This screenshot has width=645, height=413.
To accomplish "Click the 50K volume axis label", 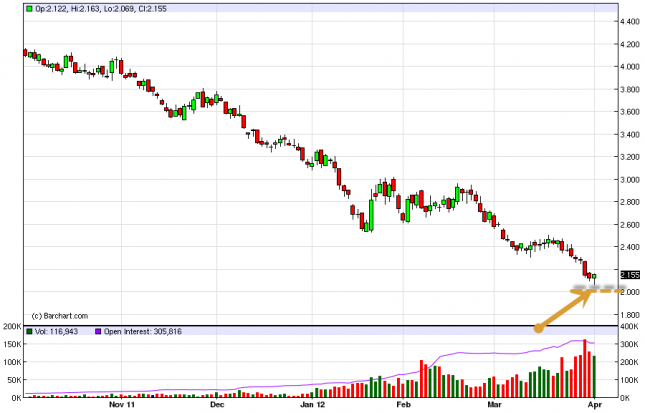I will coord(14,380).
